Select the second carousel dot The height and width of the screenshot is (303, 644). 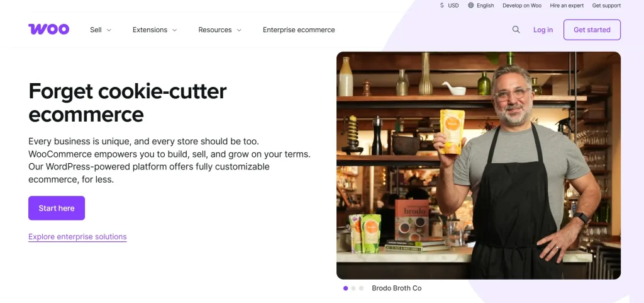353,289
